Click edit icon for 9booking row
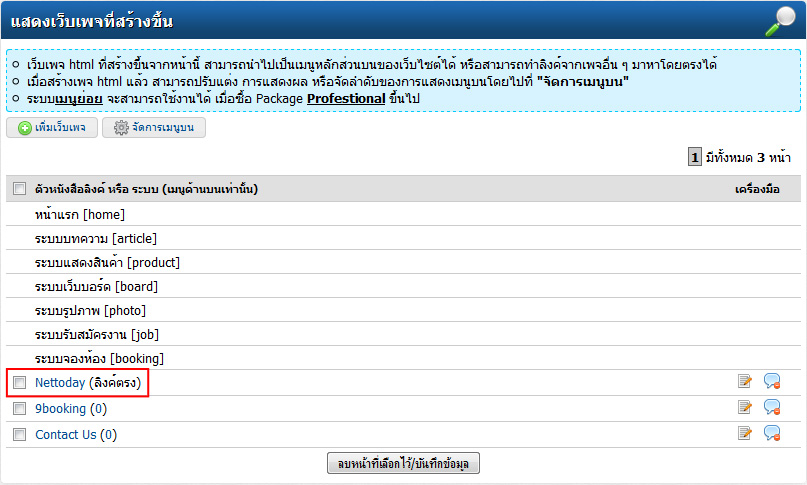Viewport: 807px width, 485px height. [x=744, y=407]
